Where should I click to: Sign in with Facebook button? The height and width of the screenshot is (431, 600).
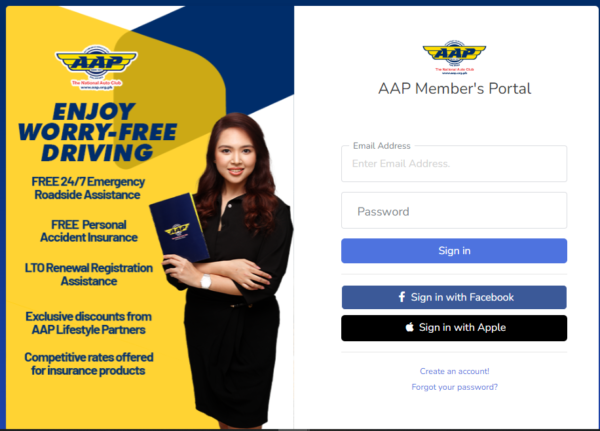[x=454, y=297]
